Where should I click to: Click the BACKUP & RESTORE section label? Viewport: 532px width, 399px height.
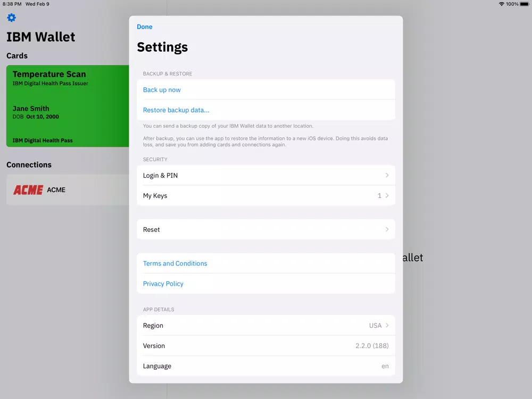click(x=168, y=73)
